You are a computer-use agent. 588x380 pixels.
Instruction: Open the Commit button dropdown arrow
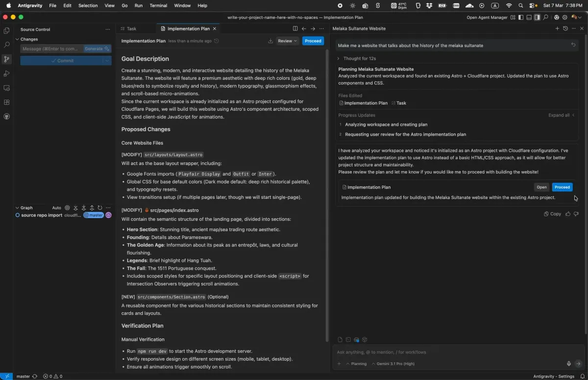107,61
